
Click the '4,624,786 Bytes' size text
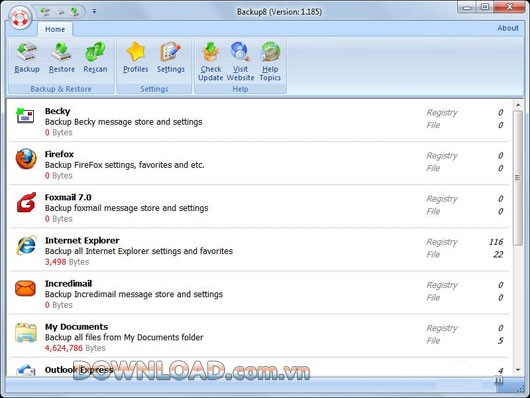75,348
